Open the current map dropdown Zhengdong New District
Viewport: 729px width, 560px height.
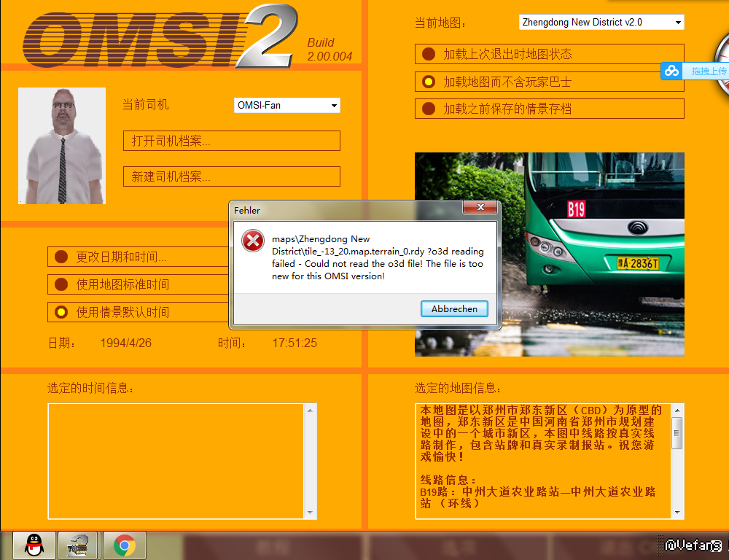pos(601,22)
